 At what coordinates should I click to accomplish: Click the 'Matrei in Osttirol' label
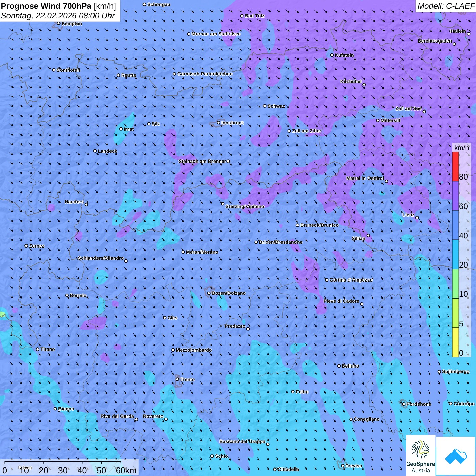click(x=365, y=178)
